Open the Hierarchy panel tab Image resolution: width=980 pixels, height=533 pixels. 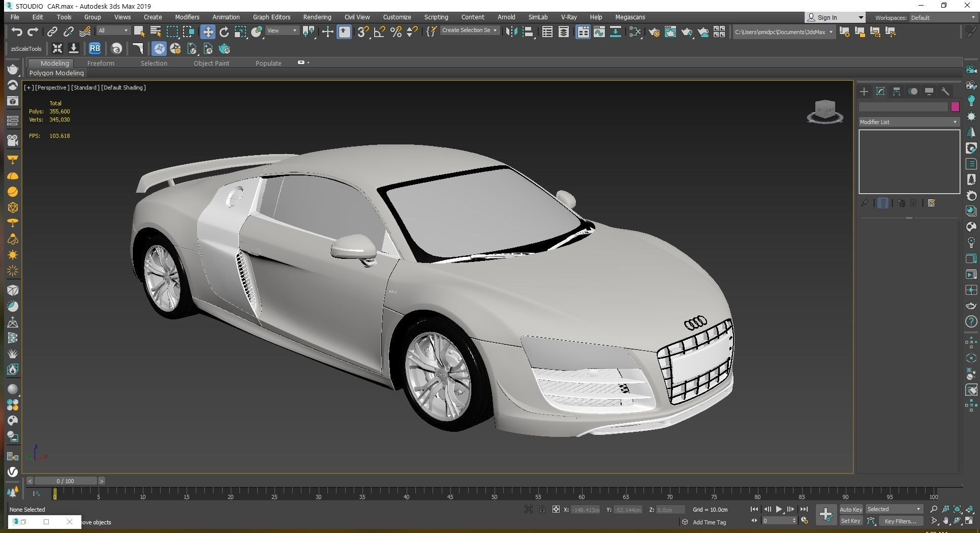(897, 92)
